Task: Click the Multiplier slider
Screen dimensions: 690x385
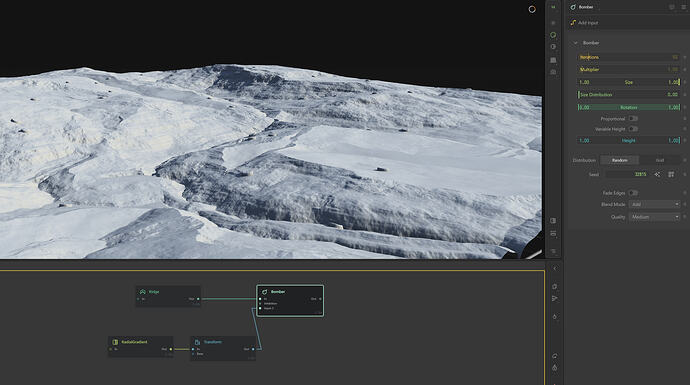Action: pos(629,70)
